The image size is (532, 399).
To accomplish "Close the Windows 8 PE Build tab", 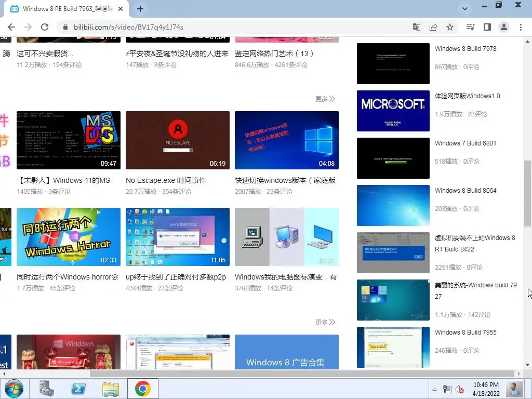I will 121,9.
